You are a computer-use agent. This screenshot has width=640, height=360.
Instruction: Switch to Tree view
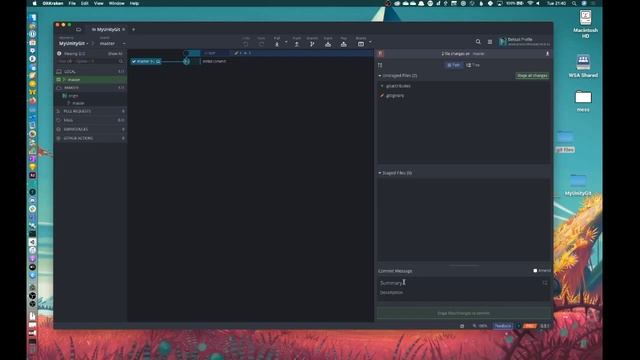point(473,65)
